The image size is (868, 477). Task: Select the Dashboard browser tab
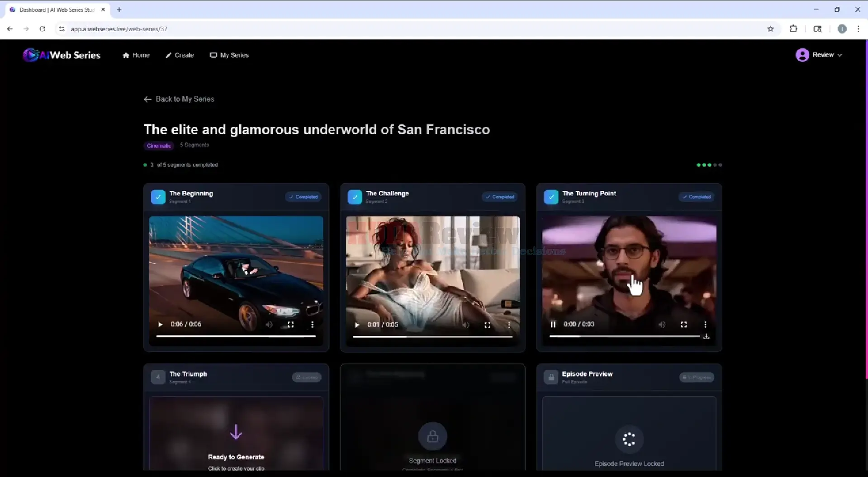pyautogui.click(x=57, y=9)
